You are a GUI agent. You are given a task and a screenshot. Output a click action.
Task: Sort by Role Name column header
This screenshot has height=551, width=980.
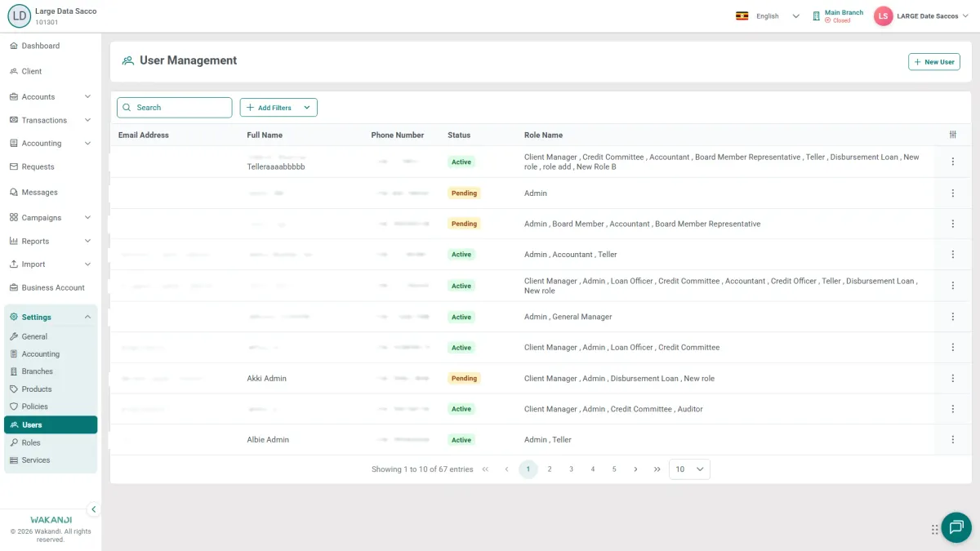543,135
